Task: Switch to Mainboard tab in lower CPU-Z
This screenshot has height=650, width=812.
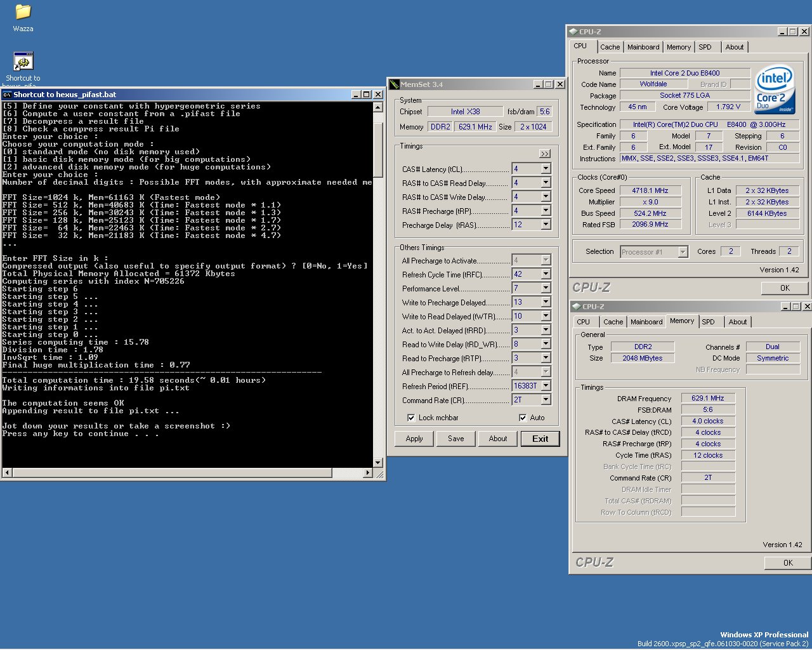Action: tap(646, 322)
